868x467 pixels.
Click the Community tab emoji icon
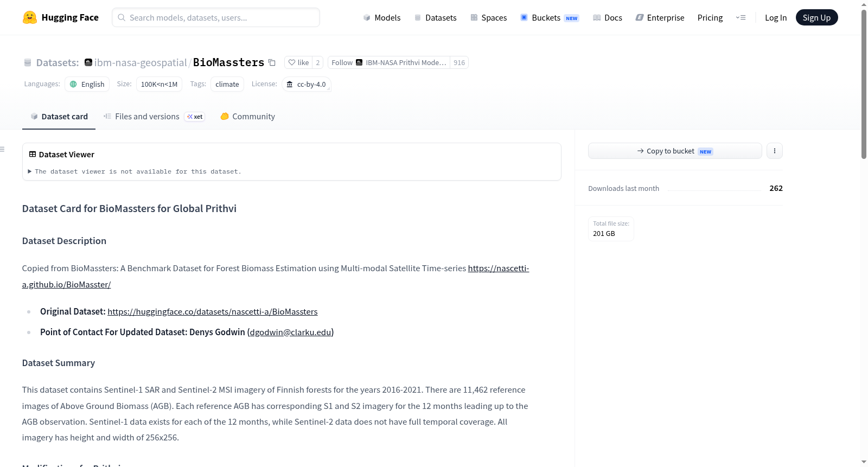(225, 116)
